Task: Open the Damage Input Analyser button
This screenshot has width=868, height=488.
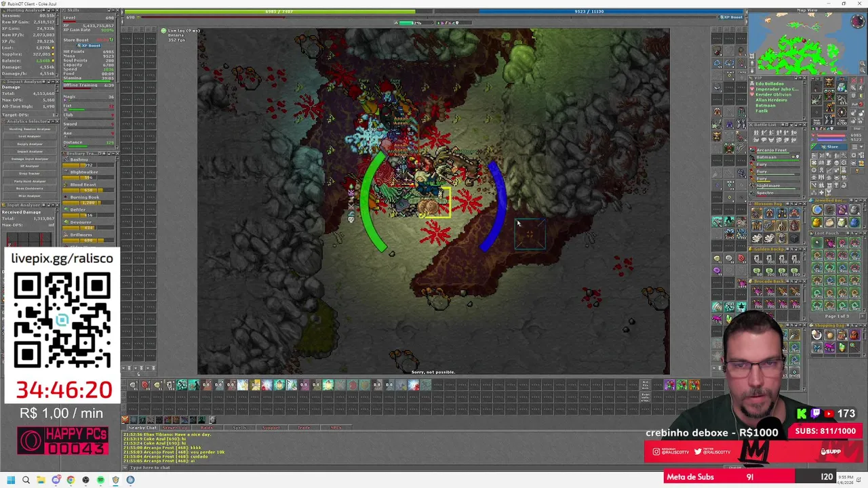Action: (x=30, y=159)
